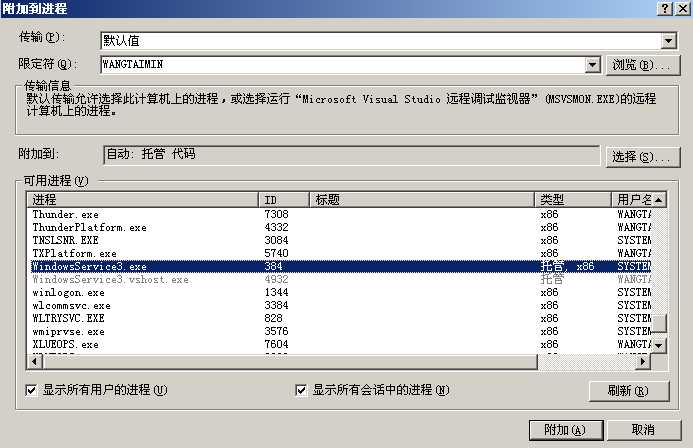Click the process list scroll down arrow

point(659,345)
